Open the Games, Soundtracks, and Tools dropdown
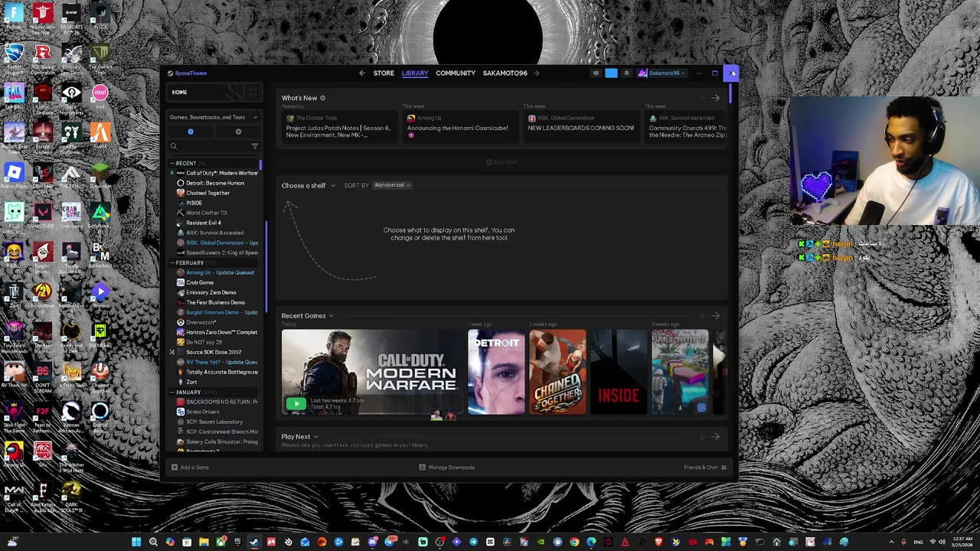The height and width of the screenshot is (551, 980). point(214,117)
